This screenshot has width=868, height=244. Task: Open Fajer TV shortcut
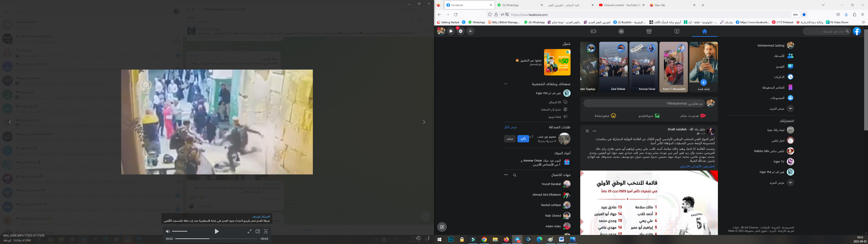pos(784,162)
